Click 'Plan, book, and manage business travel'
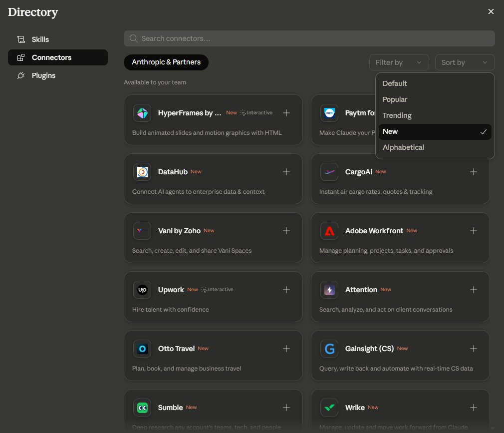 [x=187, y=369]
